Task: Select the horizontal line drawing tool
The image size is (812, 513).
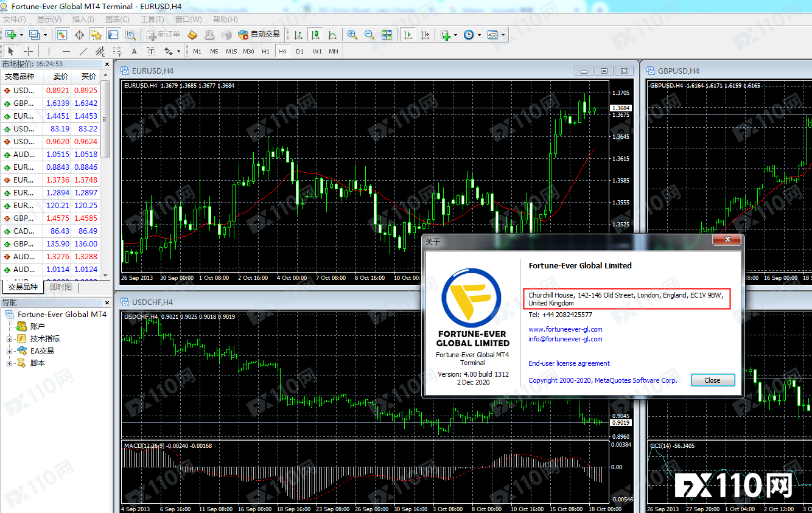Action: [x=66, y=51]
